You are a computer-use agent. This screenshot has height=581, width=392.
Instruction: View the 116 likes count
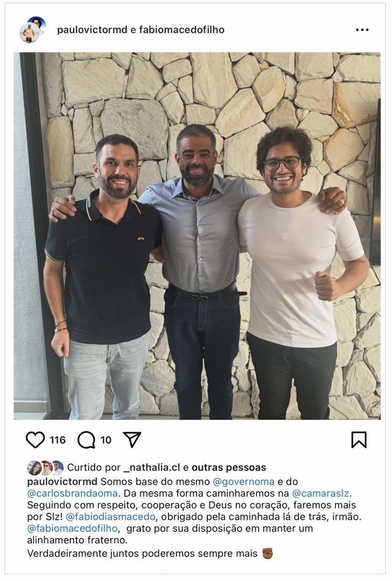click(57, 440)
